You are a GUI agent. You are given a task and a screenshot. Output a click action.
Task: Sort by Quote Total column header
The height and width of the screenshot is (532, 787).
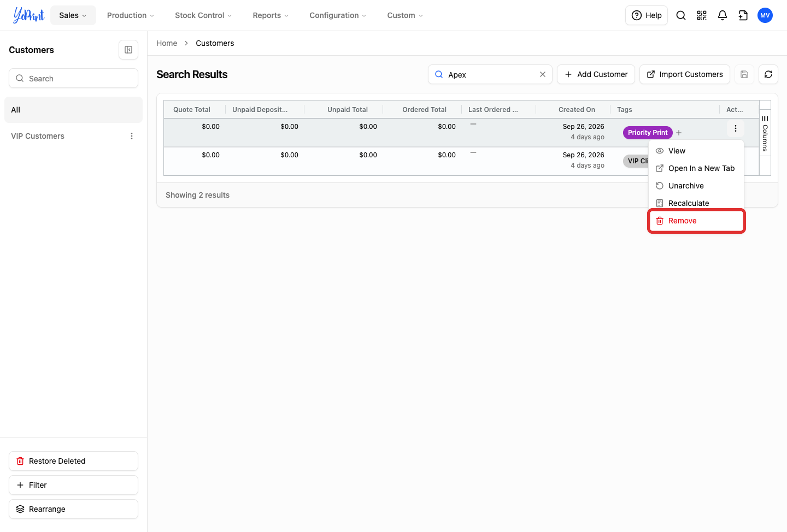(192, 110)
